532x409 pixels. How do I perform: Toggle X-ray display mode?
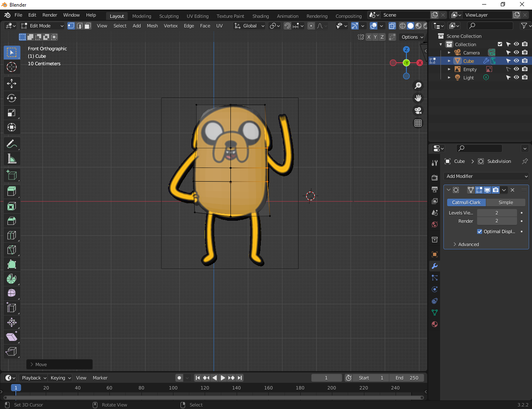tap(392, 26)
